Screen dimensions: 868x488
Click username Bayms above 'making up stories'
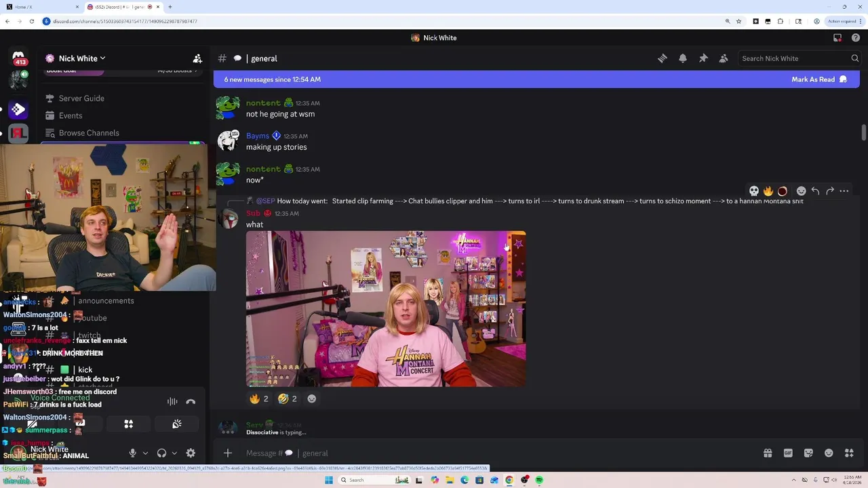[258, 136]
